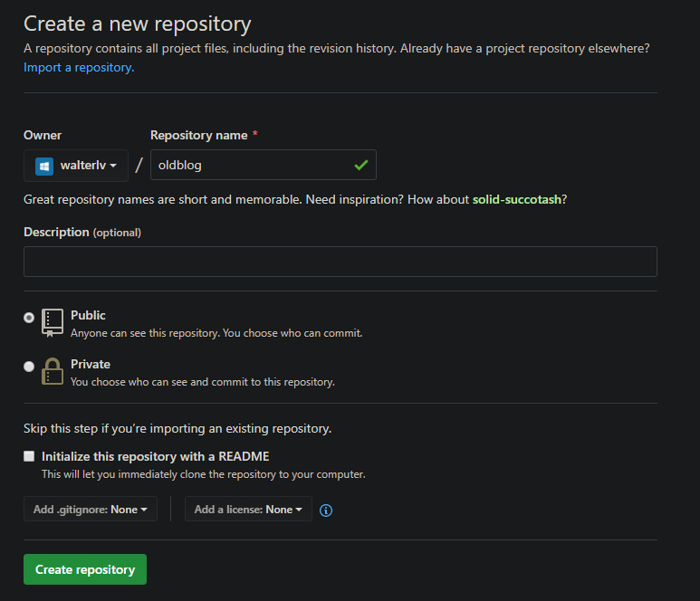700x601 pixels.
Task: Open the Add a license dropdown
Action: coord(248,509)
